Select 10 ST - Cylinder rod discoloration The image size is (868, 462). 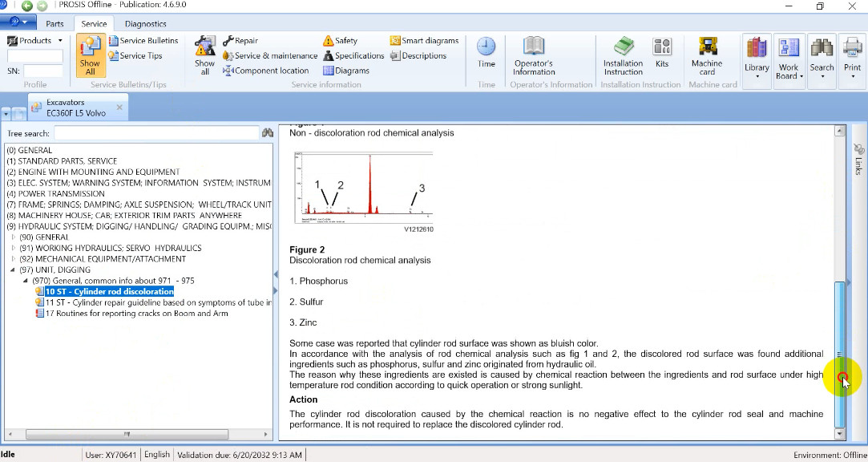pos(110,291)
